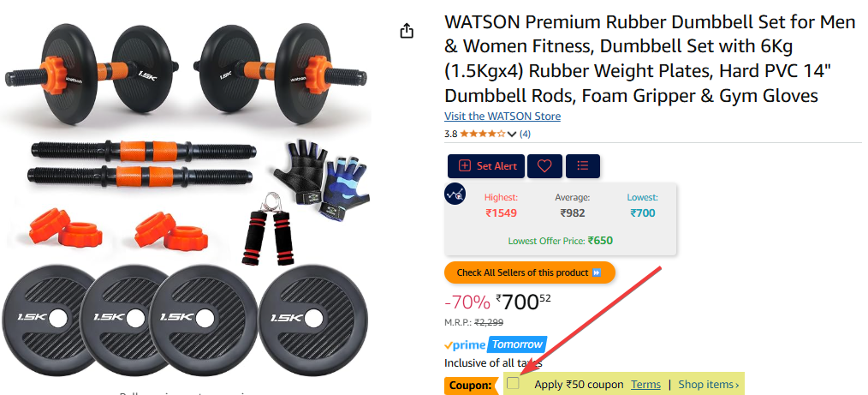Visit the WATSON Store link

(x=502, y=117)
